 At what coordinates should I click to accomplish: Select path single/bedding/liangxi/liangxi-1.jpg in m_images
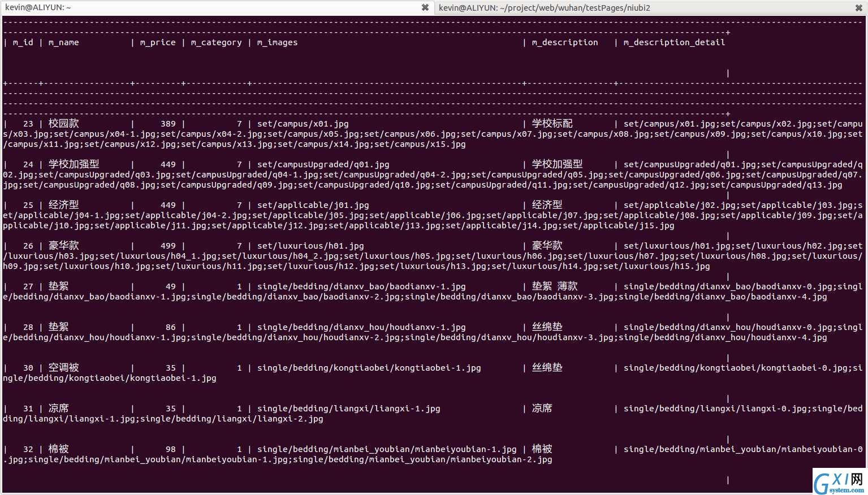348,409
